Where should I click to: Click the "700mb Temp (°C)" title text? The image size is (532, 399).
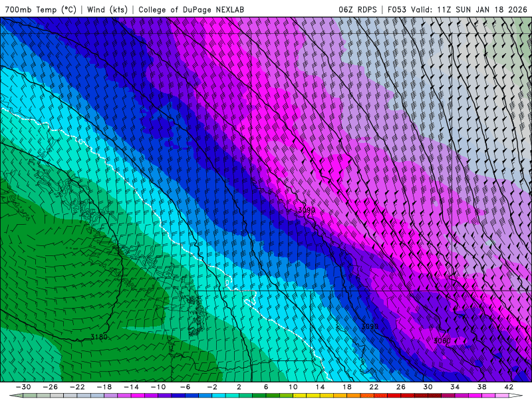tap(41, 9)
